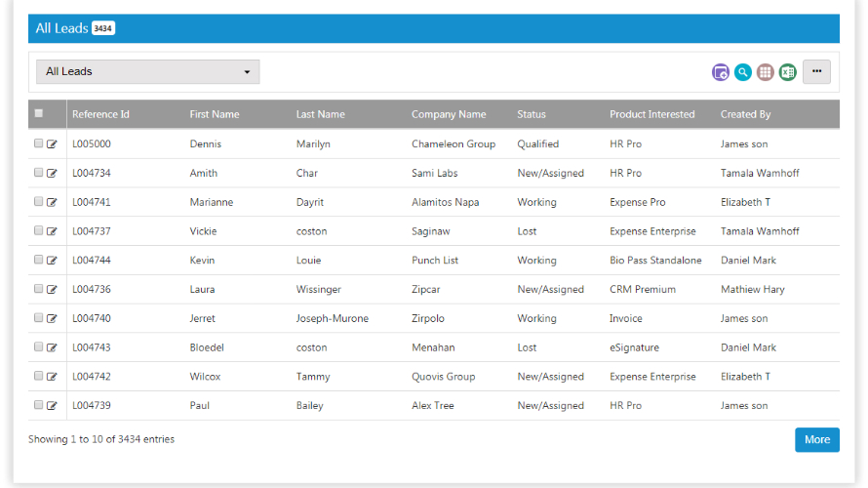Sort by Last Name column header
This screenshot has width=868, height=488.
pos(321,114)
